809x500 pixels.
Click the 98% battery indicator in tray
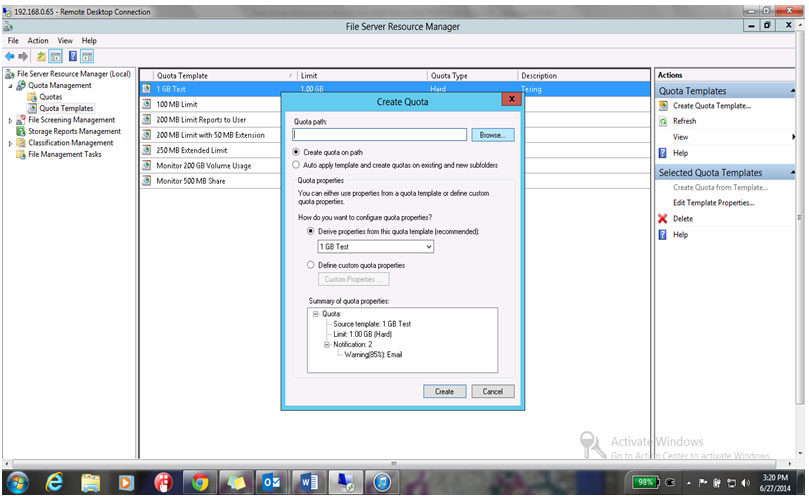[x=646, y=483]
